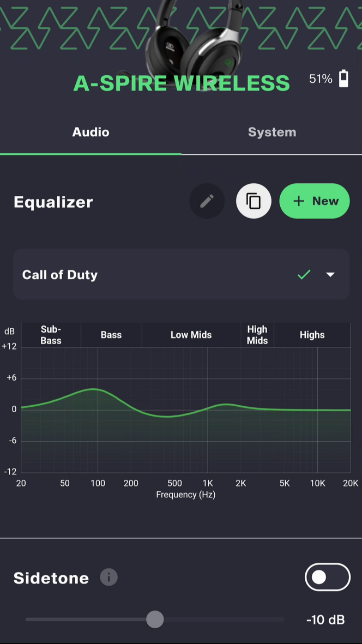Click the Sidetone level slider handle
The image size is (362, 644).
(155, 619)
